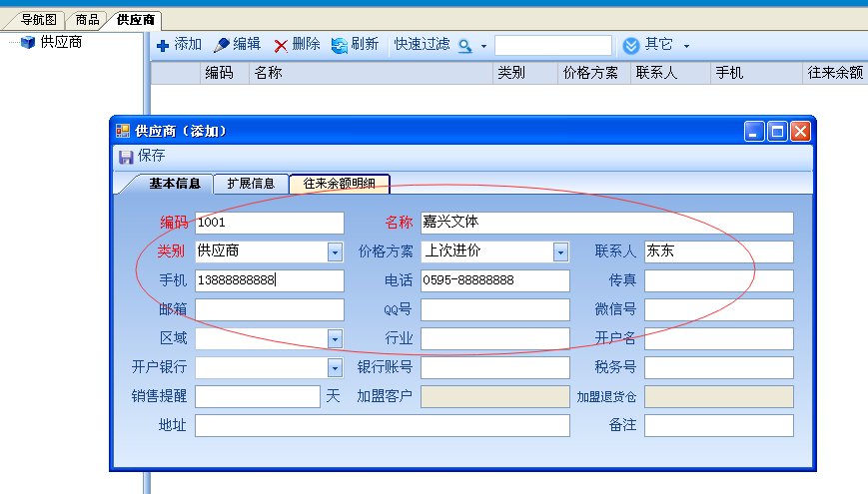Click the 电话 phone field

click(495, 280)
